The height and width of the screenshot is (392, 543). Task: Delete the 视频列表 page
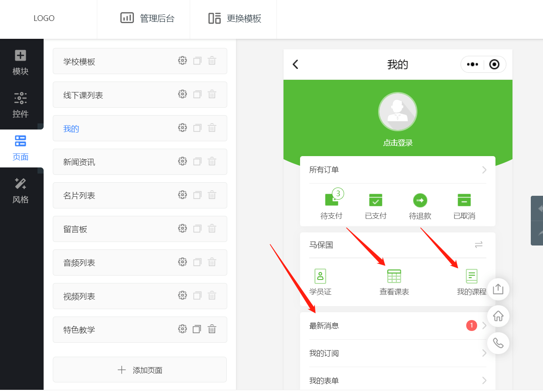[212, 296]
